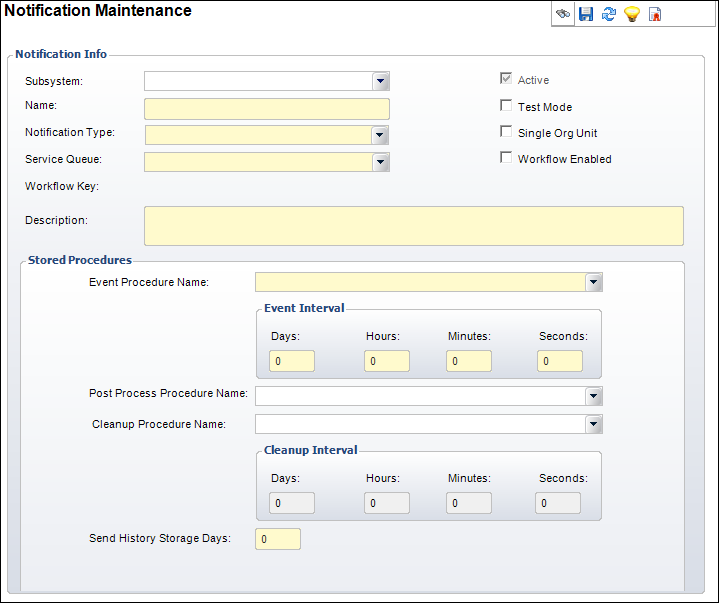
Task: Open the Service Queue dropdown list
Action: click(x=380, y=162)
